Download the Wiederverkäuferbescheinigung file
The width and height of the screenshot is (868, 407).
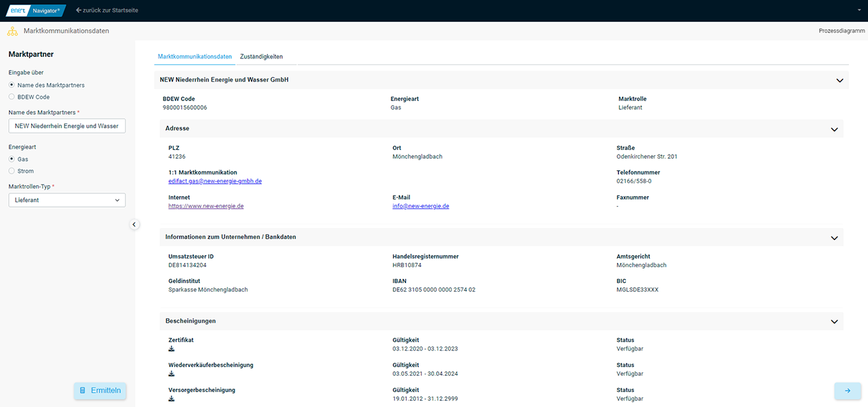point(172,374)
